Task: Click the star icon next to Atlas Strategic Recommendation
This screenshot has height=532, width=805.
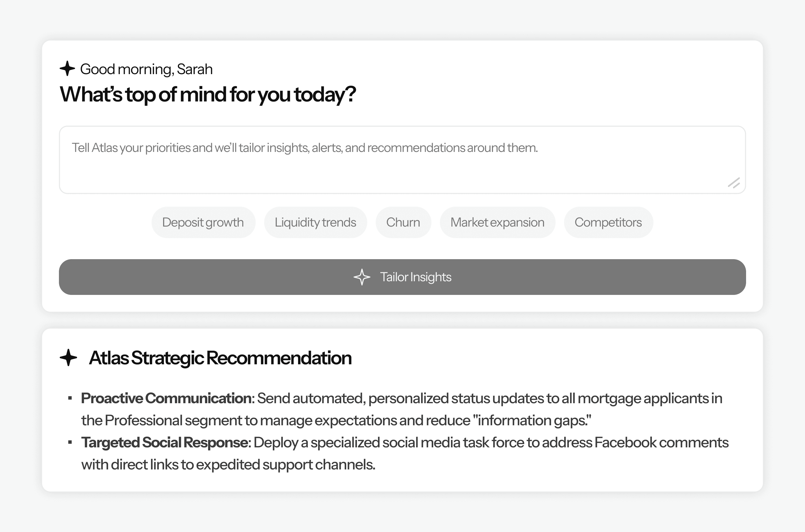Action: 68,358
